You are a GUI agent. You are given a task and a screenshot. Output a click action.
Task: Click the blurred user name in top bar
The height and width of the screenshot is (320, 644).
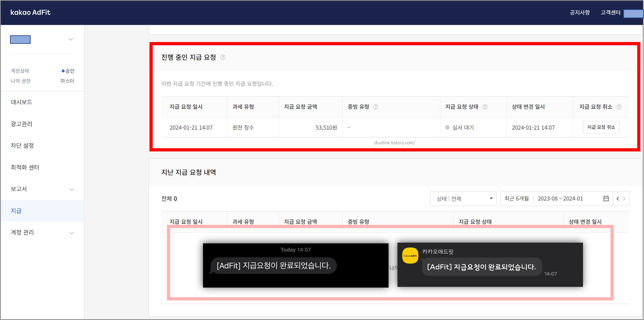pyautogui.click(x=634, y=14)
